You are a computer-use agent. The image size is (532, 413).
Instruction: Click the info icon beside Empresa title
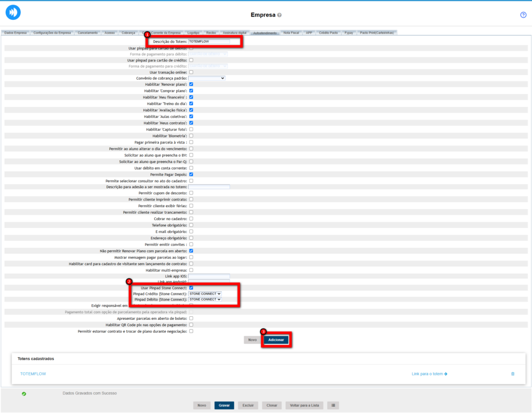[280, 16]
